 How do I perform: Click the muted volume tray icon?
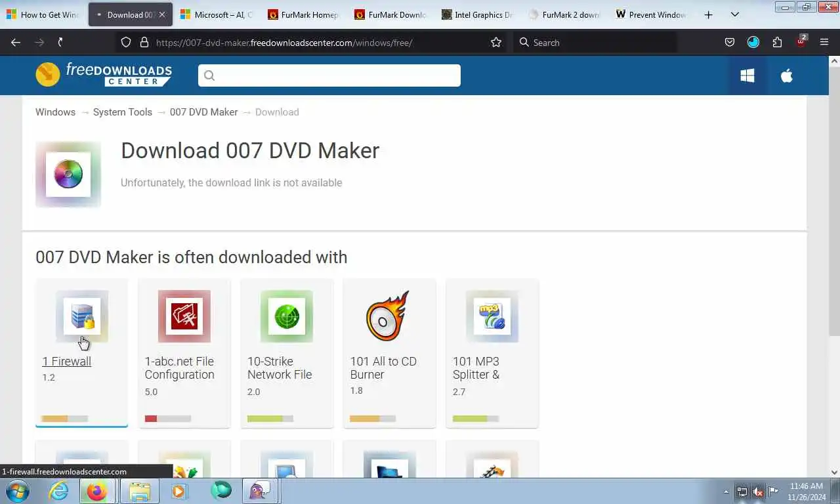pos(758,491)
